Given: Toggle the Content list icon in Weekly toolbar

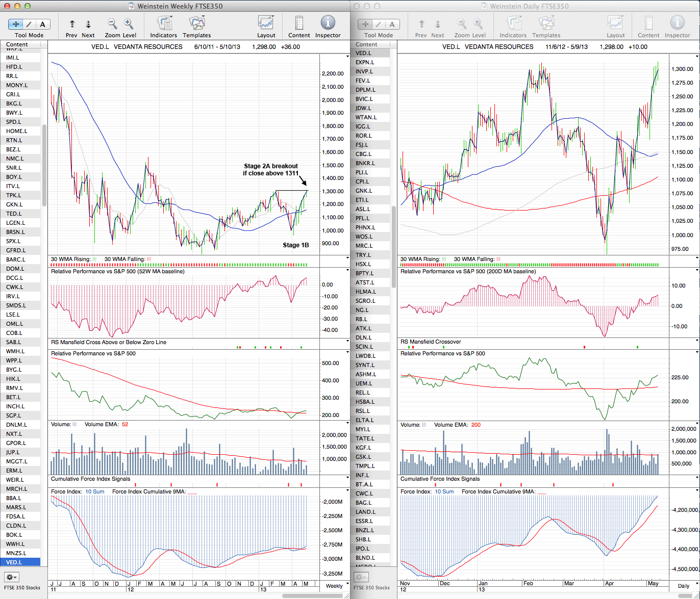Looking at the screenshot, I should click(299, 23).
